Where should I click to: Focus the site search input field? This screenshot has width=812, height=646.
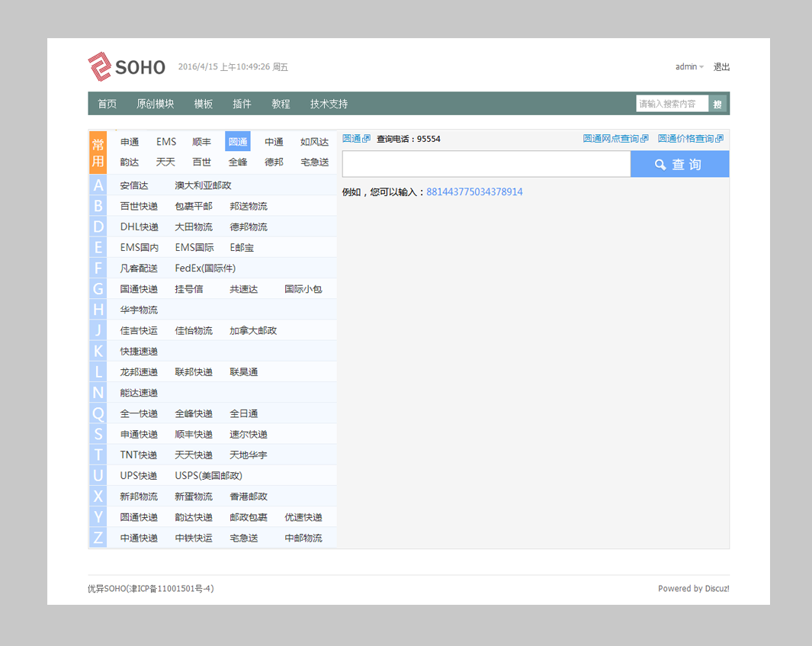(672, 104)
